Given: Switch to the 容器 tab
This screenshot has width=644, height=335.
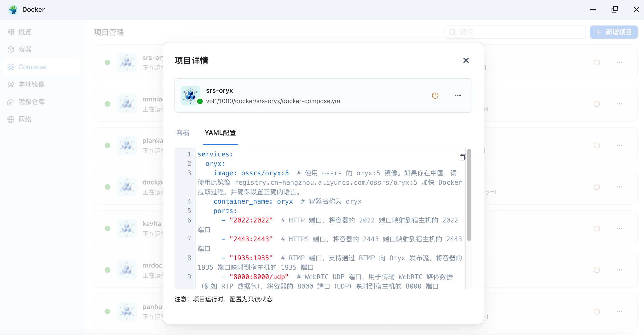Looking at the screenshot, I should [x=183, y=133].
